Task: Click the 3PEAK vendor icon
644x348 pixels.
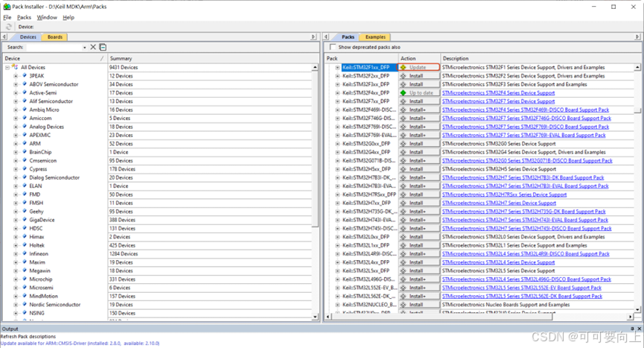Action: coord(25,75)
